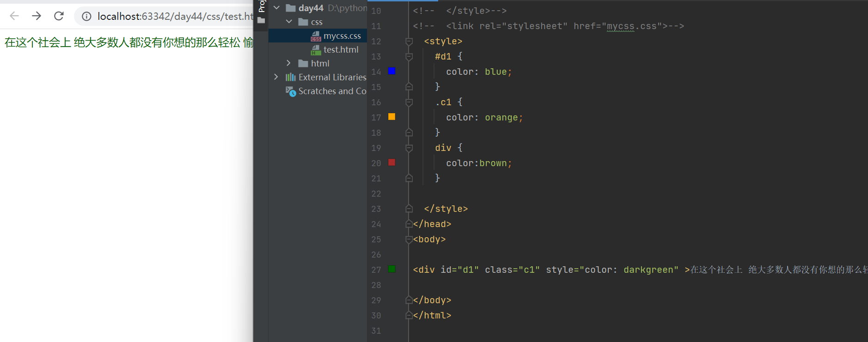
Task: Click the #d1 selector on line 13
Action: pos(443,57)
